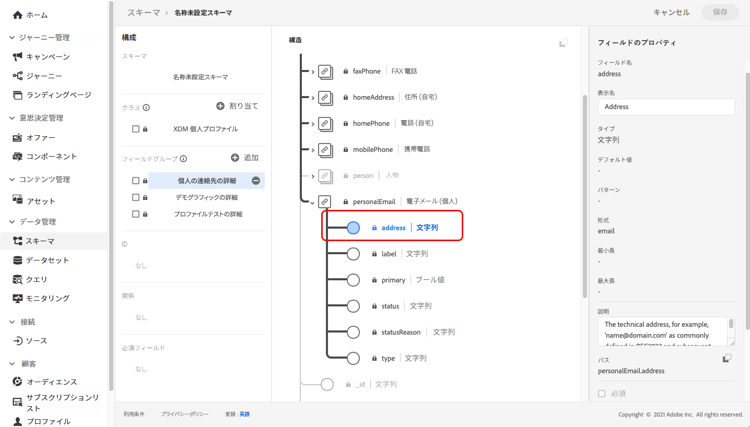Image resolution: width=750 pixels, height=427 pixels.
Task: Click the データセット database icon
Action: point(18,260)
